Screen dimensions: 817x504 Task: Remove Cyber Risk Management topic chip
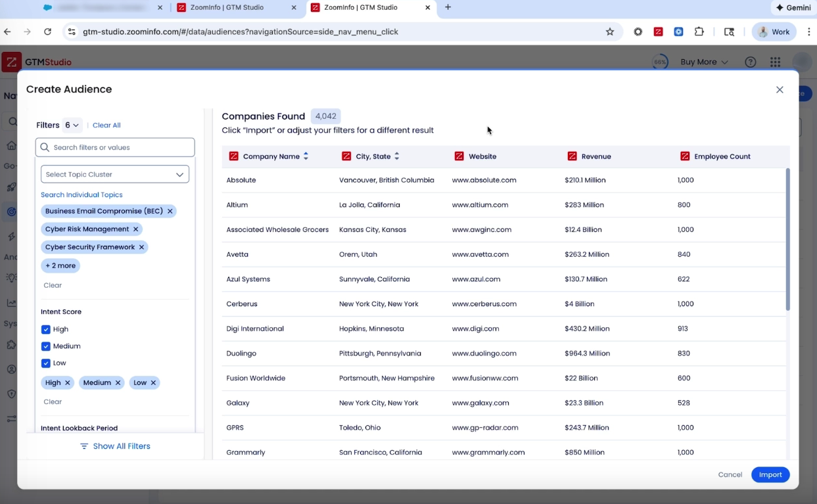(x=135, y=229)
